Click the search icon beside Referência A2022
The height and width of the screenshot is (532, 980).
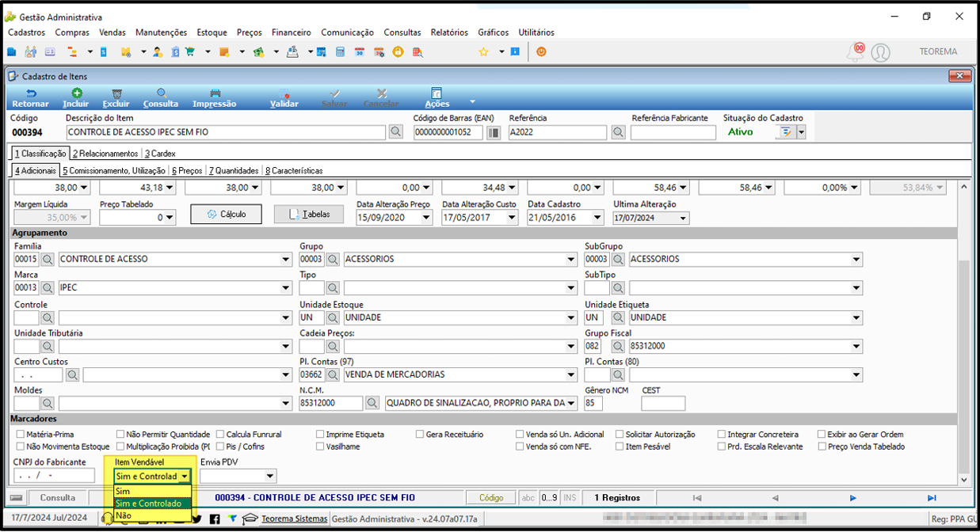coord(618,132)
